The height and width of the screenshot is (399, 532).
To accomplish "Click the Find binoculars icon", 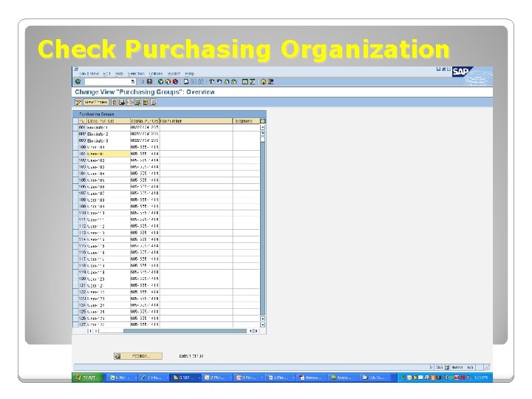I will point(194,81).
